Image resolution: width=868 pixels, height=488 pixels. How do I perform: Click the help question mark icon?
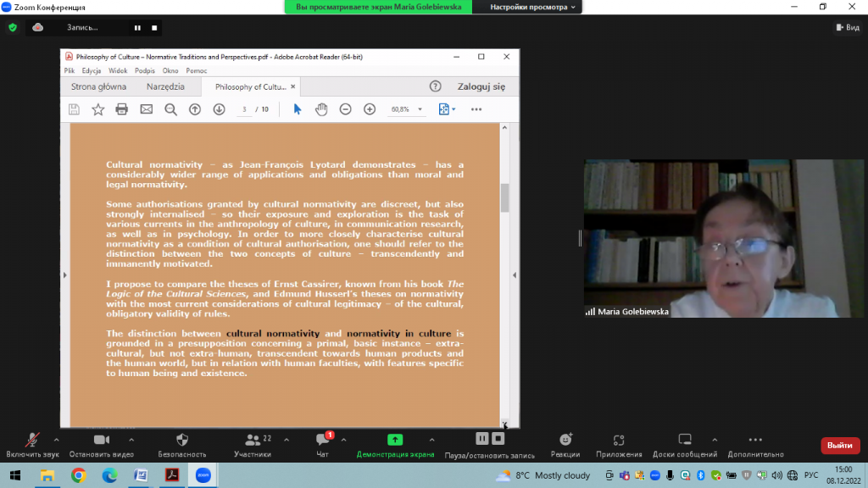pos(436,86)
